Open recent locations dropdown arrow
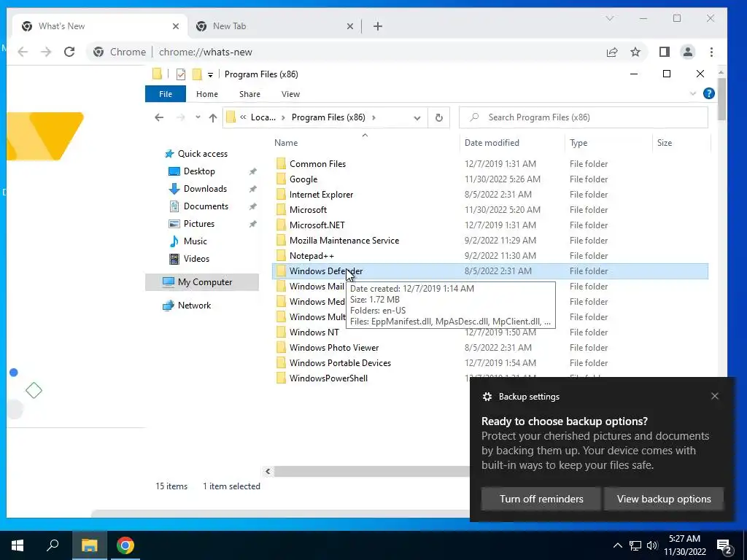Viewport: 747px width, 560px height. point(198,117)
